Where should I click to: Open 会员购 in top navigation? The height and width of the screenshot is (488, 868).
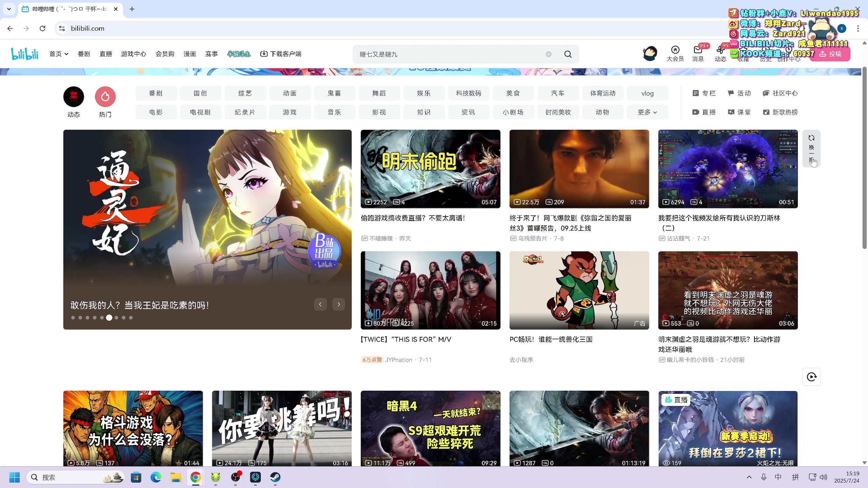[165, 54]
